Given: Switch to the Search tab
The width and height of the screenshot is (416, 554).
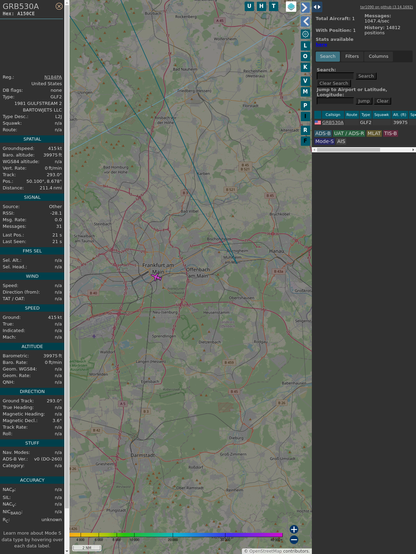Looking at the screenshot, I should pyautogui.click(x=328, y=57).
